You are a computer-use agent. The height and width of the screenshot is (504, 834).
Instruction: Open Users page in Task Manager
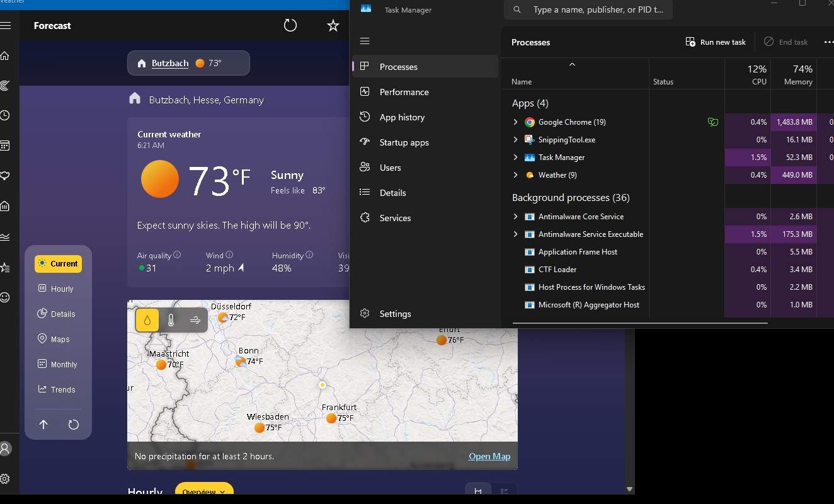pos(425,168)
